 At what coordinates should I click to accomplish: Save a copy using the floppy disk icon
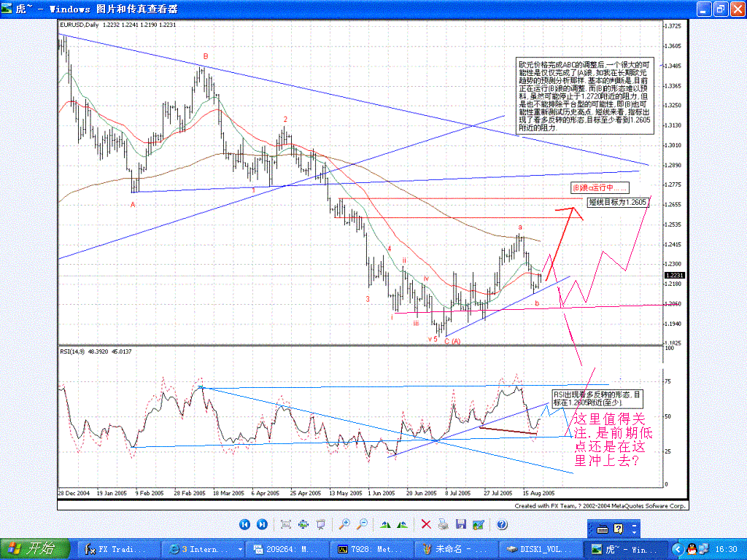[460, 524]
